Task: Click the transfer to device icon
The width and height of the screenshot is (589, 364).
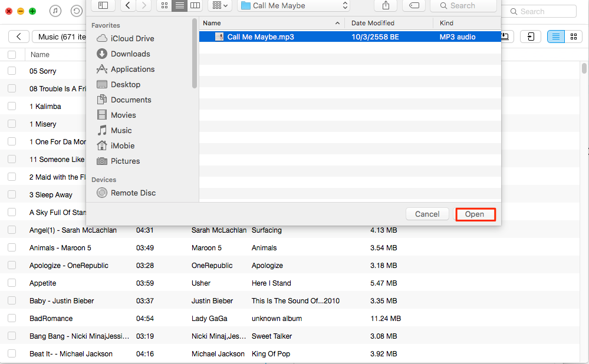Action: point(531,37)
